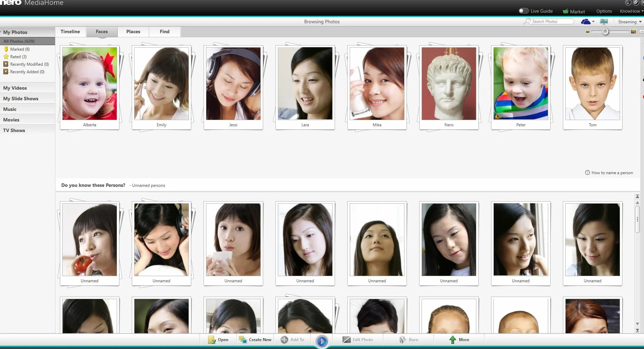
Task: Click the blue OneDrive cloud icon
Action: (585, 22)
